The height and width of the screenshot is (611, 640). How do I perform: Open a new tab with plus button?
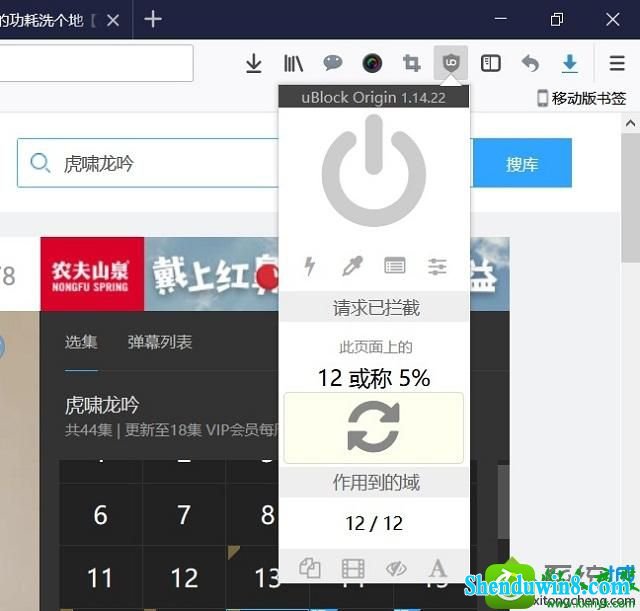click(x=153, y=19)
